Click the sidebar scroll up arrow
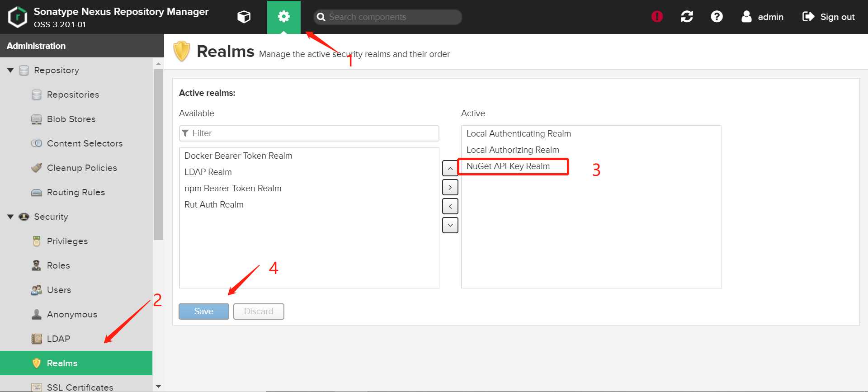 (x=158, y=64)
